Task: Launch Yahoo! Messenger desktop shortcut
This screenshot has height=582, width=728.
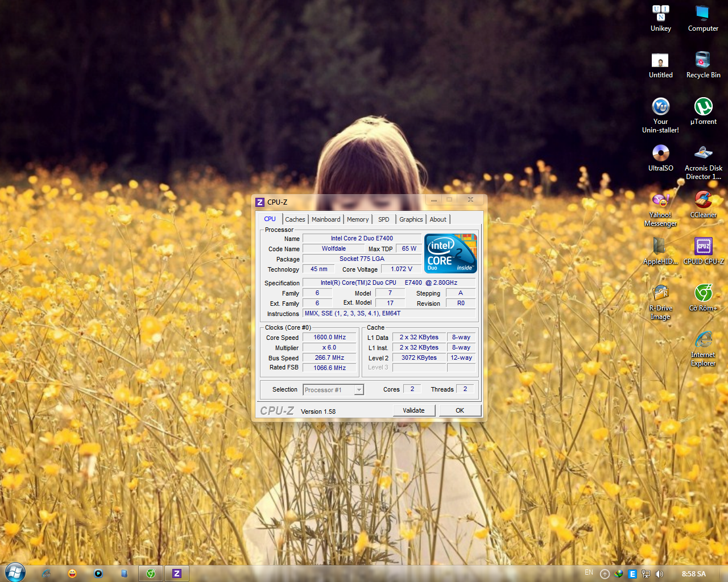Action: click(x=660, y=209)
